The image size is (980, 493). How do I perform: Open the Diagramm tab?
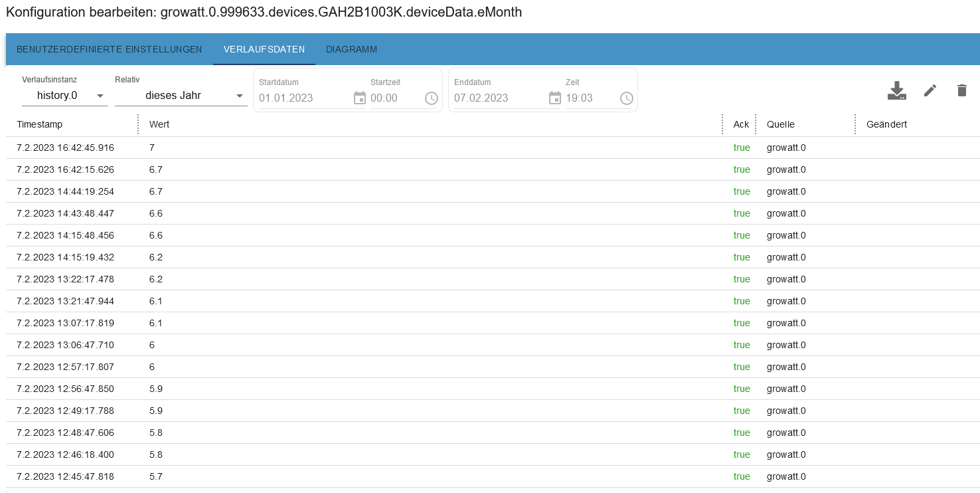pos(352,49)
